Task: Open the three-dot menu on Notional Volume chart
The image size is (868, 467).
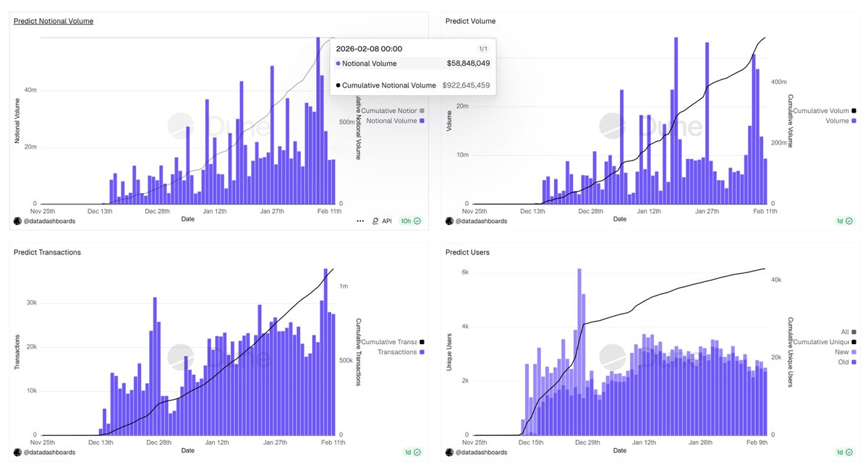Action: 360,221
